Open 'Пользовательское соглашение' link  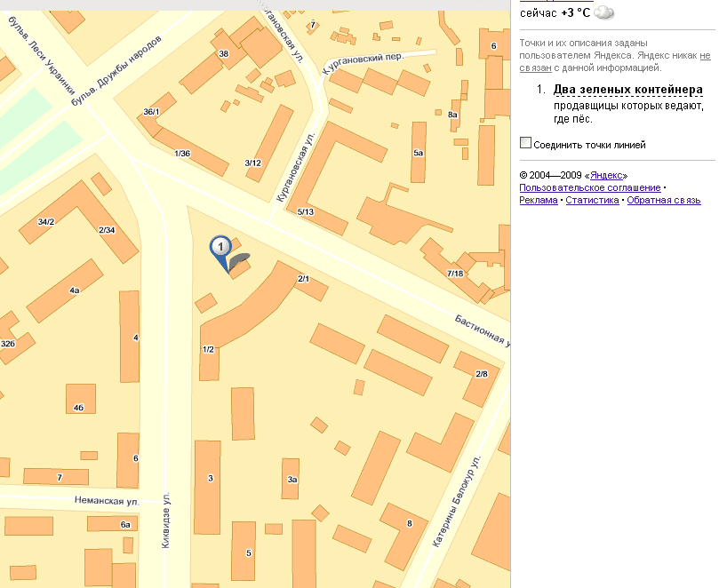tap(590, 187)
